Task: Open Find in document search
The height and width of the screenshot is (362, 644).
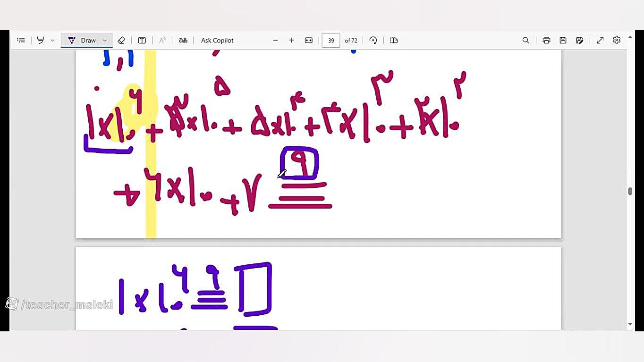Action: click(525, 40)
